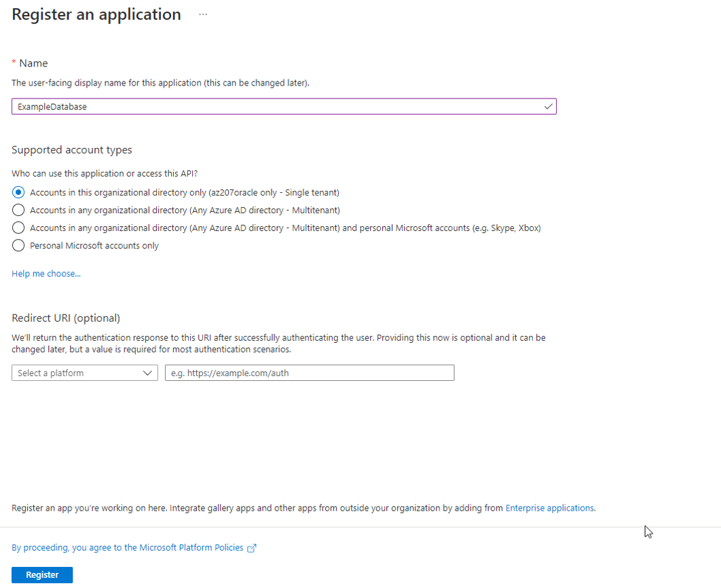
Task: Click the Register an application heading
Action: pyautogui.click(x=96, y=14)
